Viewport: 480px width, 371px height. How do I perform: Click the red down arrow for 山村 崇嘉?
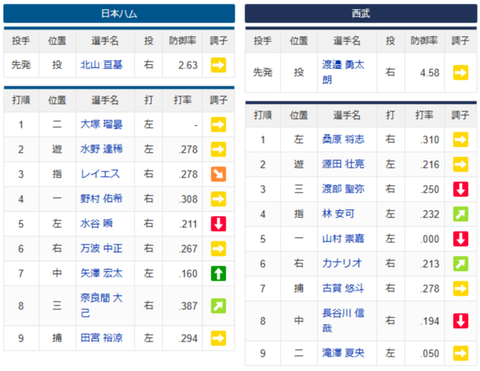click(460, 239)
